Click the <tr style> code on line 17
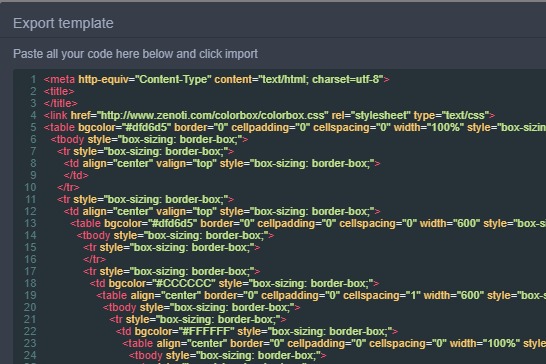Viewport: 546px width, 364px height. pyautogui.click(x=172, y=271)
